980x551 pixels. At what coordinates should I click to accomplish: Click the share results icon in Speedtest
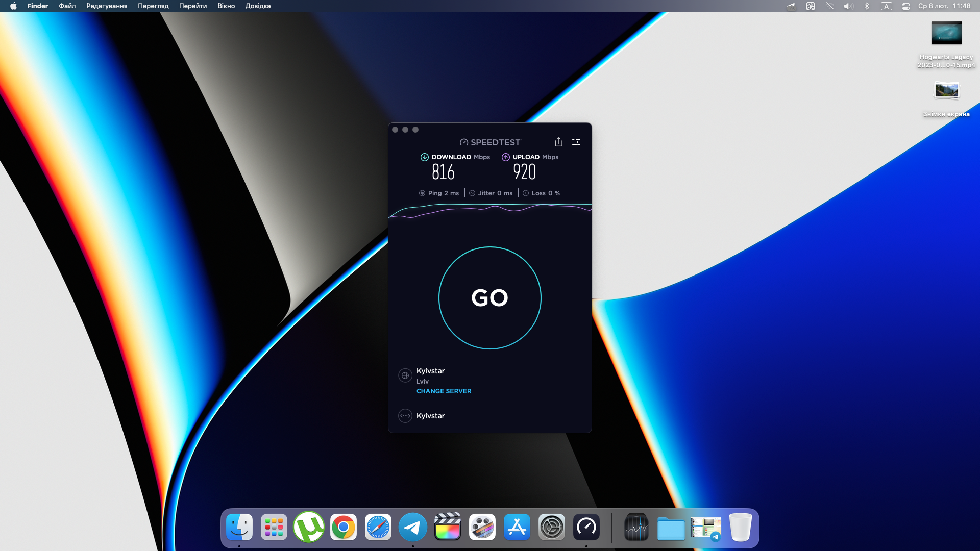click(x=559, y=142)
